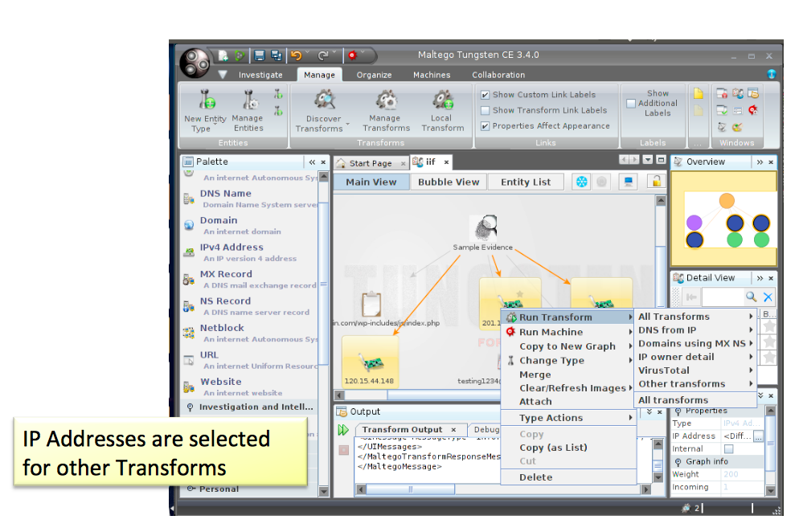This screenshot has width=795, height=532.
Task: Clear the Detail View search with blue X
Action: point(768,297)
